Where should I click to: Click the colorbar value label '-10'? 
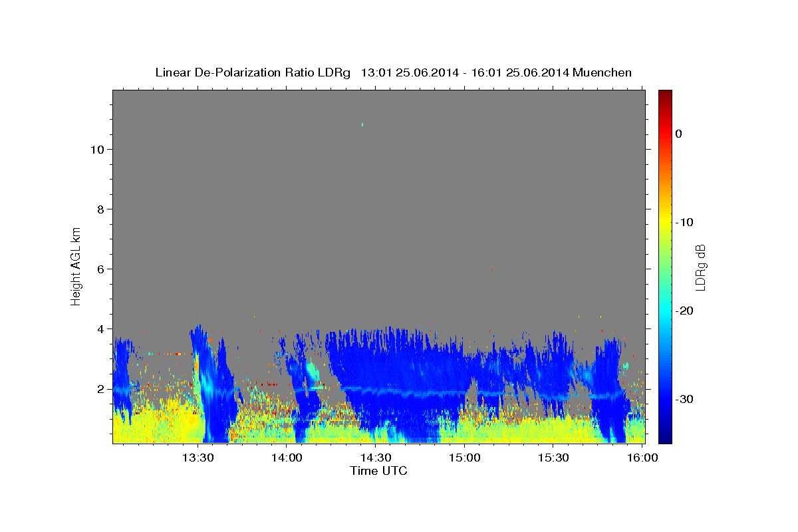(686, 222)
